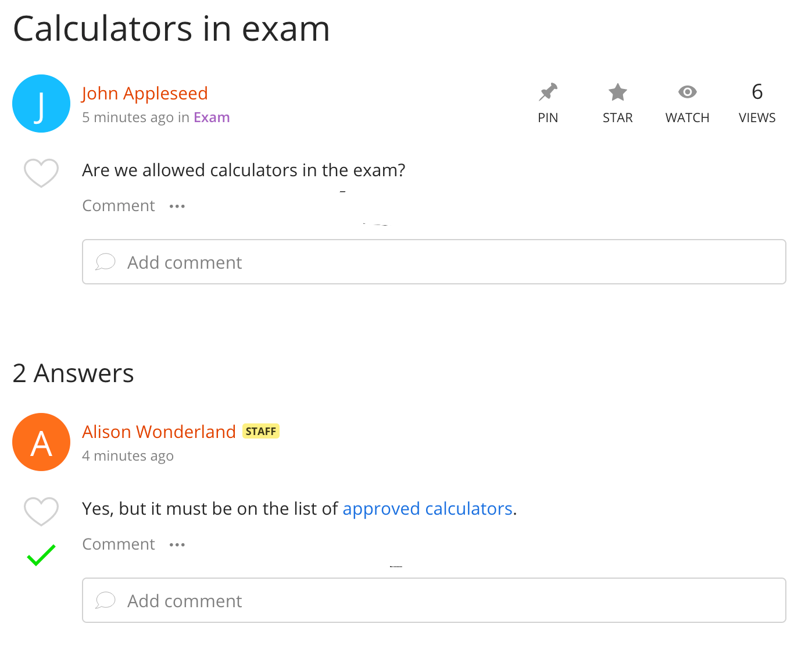Click the 6 views counter
The height and width of the screenshot is (645, 812).
(x=757, y=102)
